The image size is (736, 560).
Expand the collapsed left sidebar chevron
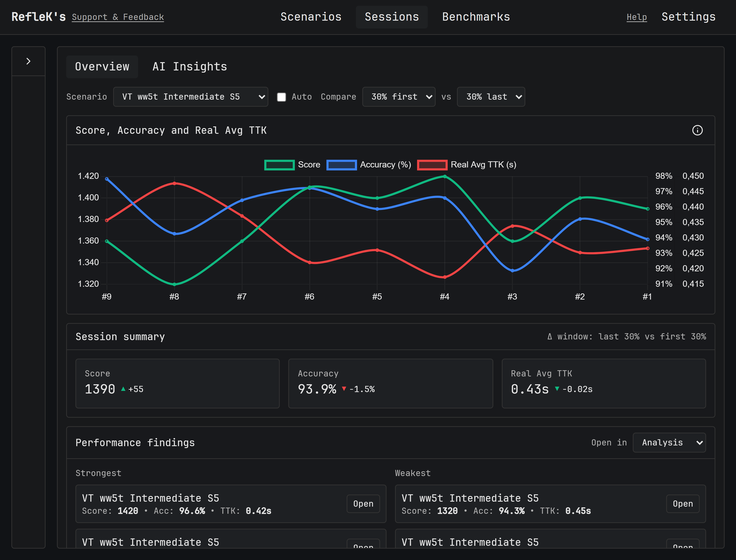coord(28,61)
